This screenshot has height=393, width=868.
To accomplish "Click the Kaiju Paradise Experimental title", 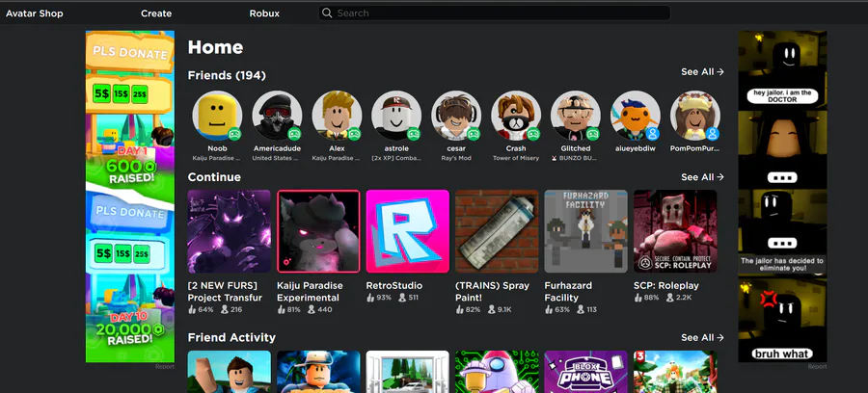I will pos(310,291).
